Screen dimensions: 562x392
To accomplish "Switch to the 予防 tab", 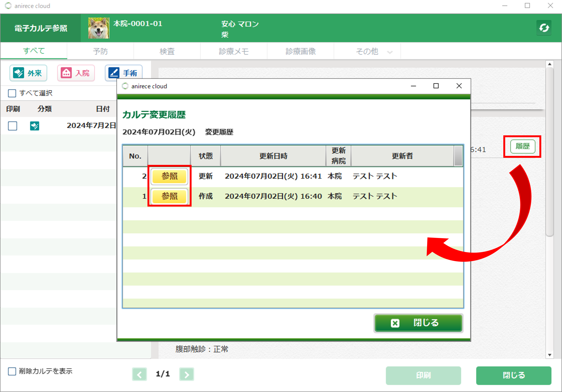I will pyautogui.click(x=100, y=51).
